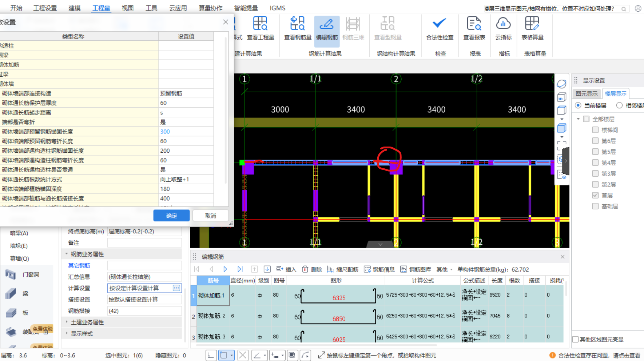Open 查看钢筋量 tool in ribbon
The image size is (644, 361).
click(298, 28)
